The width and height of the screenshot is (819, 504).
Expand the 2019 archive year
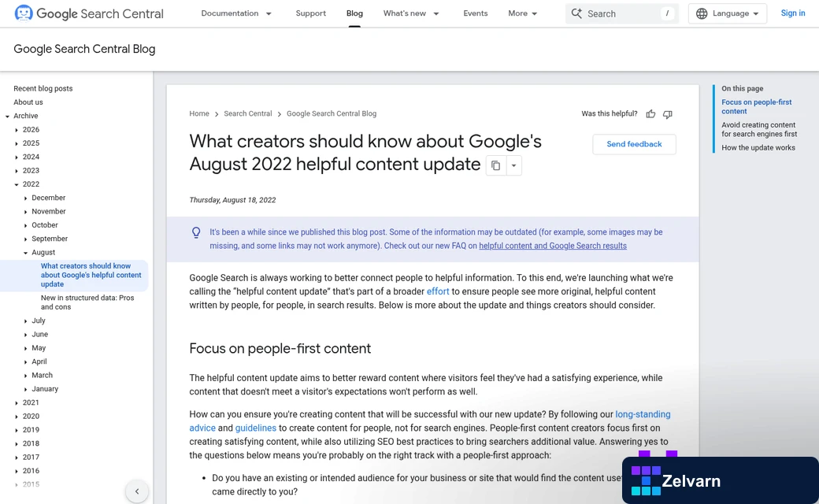point(17,430)
